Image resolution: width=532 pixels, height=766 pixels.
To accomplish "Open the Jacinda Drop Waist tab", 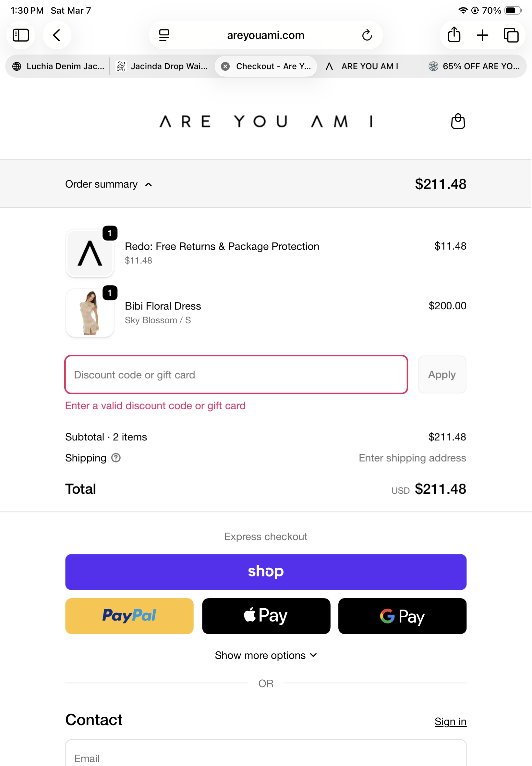I will tap(162, 66).
